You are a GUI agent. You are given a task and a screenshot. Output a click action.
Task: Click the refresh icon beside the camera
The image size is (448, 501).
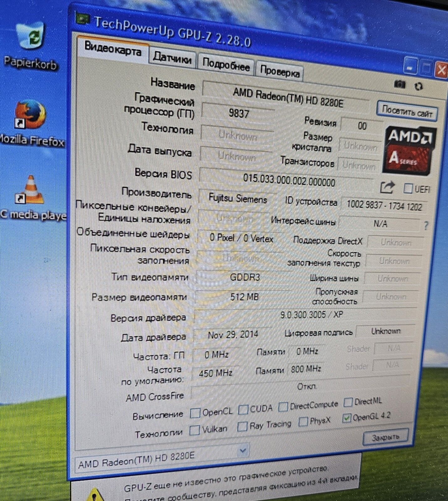tap(418, 86)
